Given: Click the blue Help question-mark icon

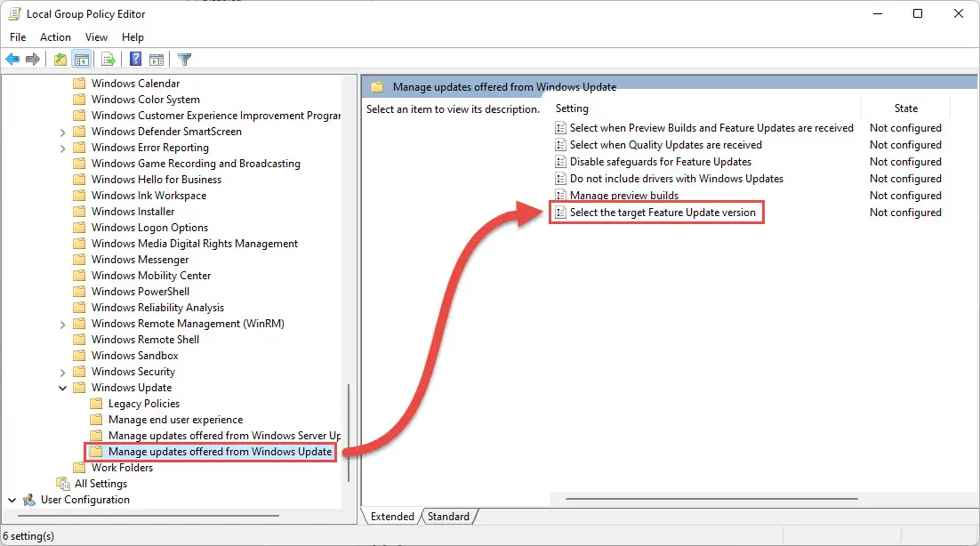Looking at the screenshot, I should (x=136, y=60).
